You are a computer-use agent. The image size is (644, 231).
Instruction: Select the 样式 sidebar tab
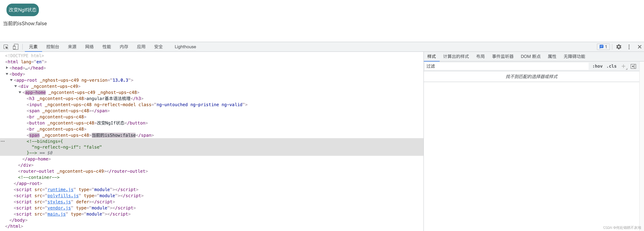(432, 56)
